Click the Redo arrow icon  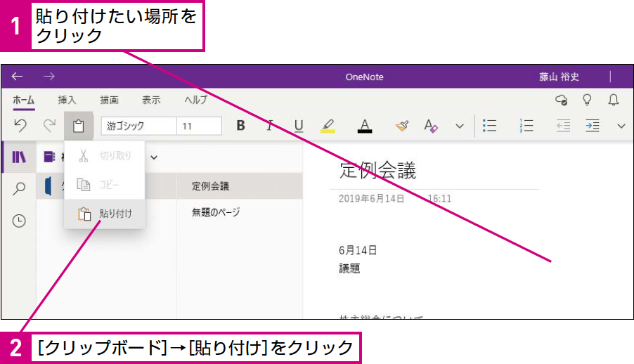(49, 125)
